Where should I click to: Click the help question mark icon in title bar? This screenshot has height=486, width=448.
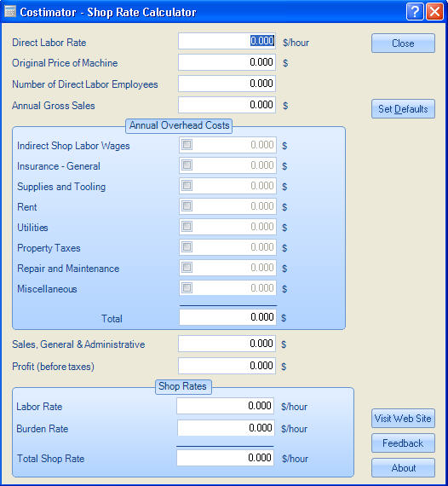coord(415,12)
